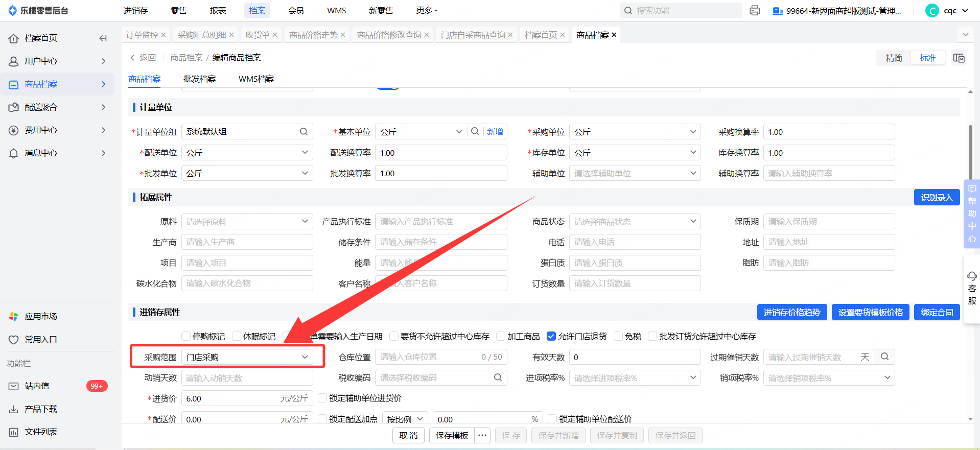Click the layout settings icon beside 标准
This screenshot has height=450, width=980.
959,58
